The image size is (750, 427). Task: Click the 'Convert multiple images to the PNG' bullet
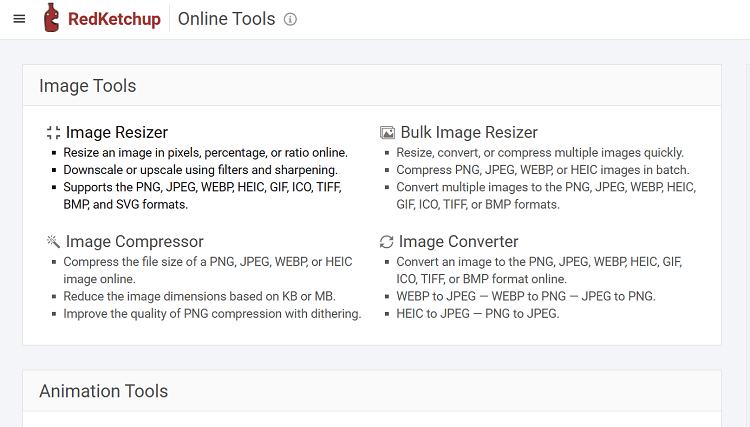(x=546, y=196)
